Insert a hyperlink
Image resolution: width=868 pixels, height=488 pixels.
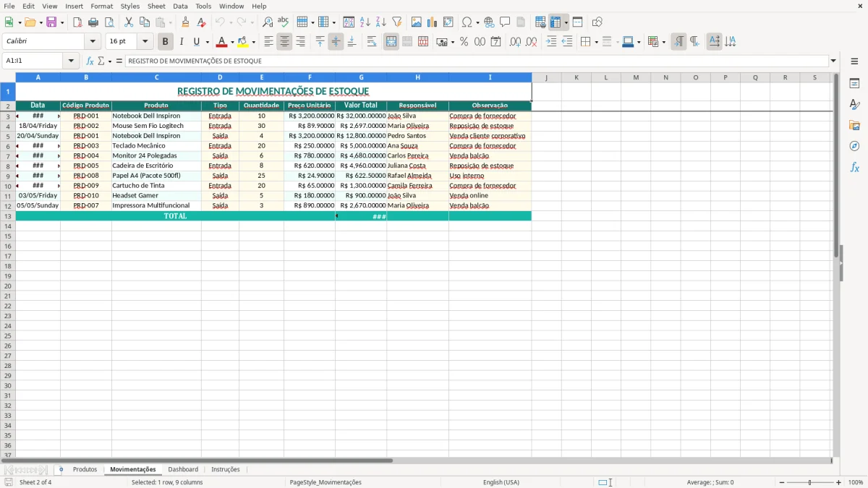point(489,22)
